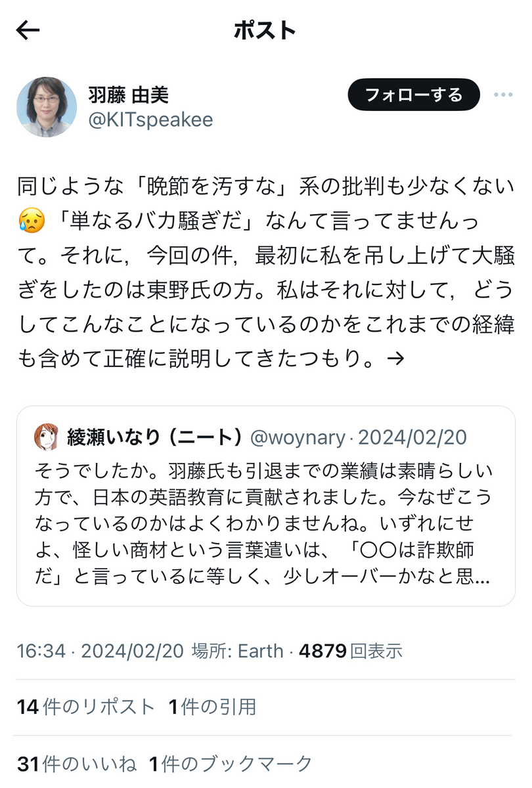Tap the 羽藤 由美 display name

point(128,95)
